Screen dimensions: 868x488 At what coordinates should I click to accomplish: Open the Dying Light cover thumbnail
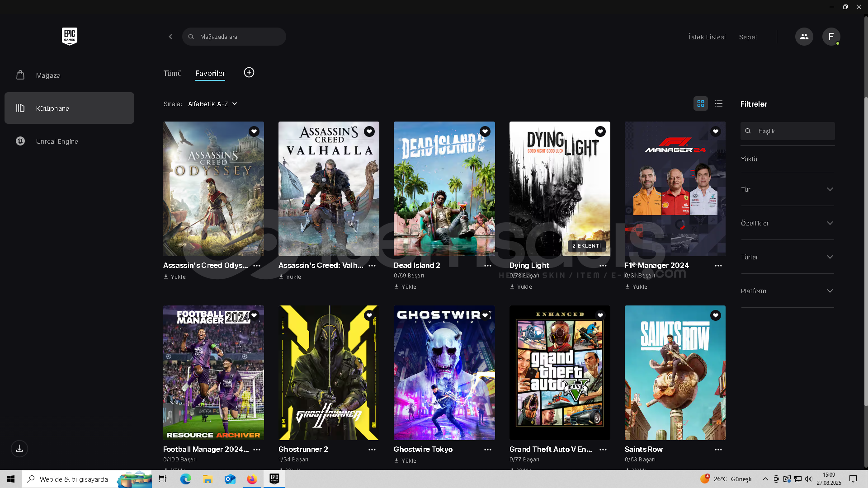click(560, 189)
